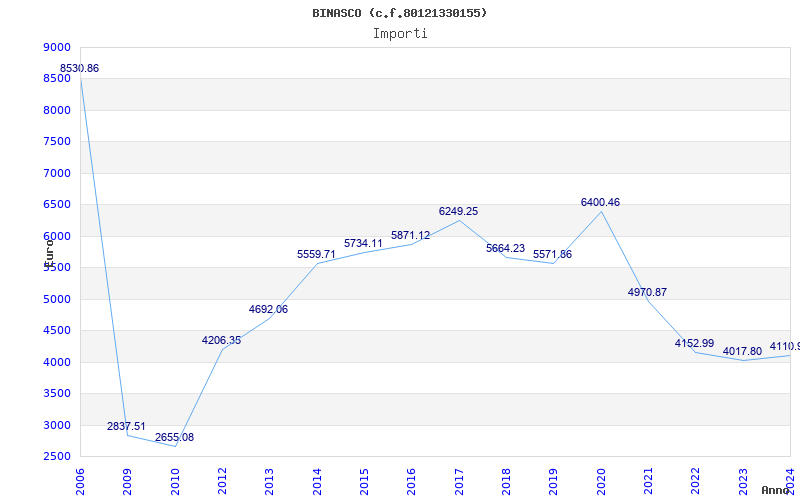Click the 2019 x-axis year label
This screenshot has width=800, height=500.
click(x=554, y=482)
